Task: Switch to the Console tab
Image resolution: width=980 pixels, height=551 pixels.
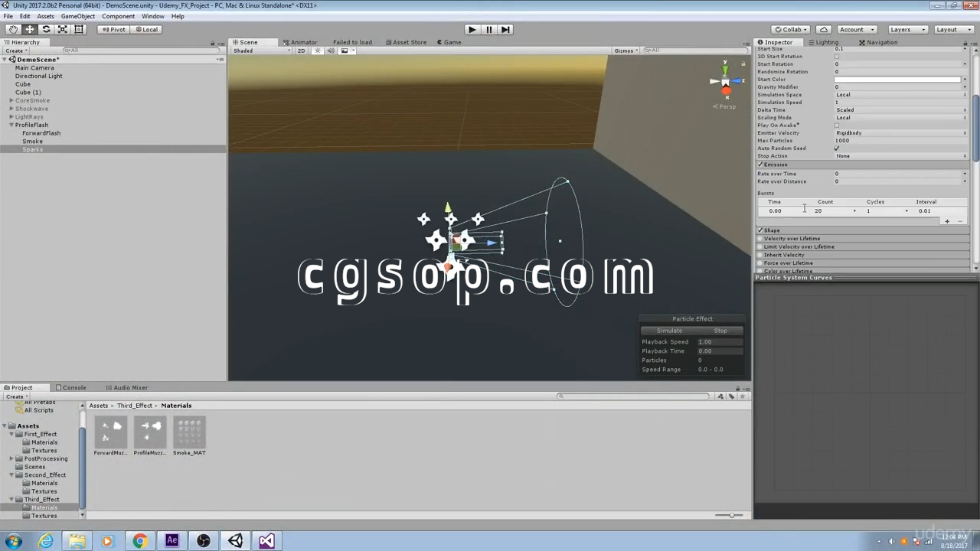Action: [x=70, y=387]
